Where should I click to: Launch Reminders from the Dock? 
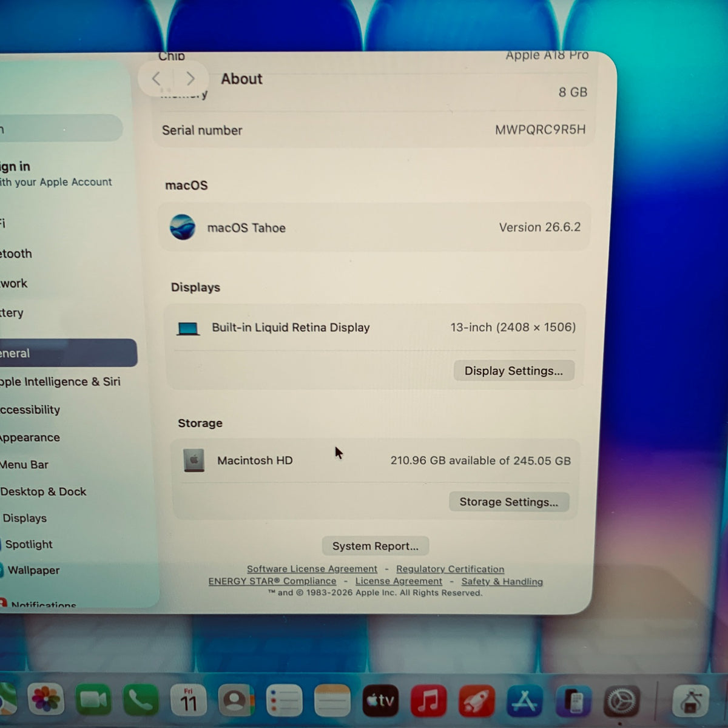click(284, 701)
